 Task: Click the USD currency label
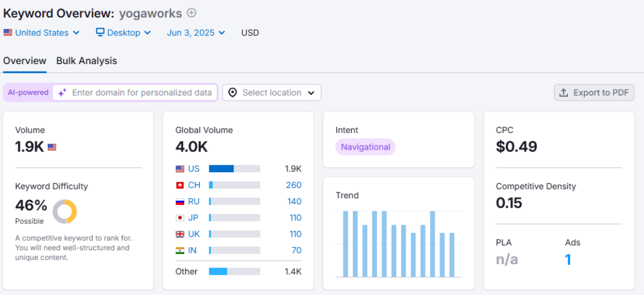coord(250,33)
